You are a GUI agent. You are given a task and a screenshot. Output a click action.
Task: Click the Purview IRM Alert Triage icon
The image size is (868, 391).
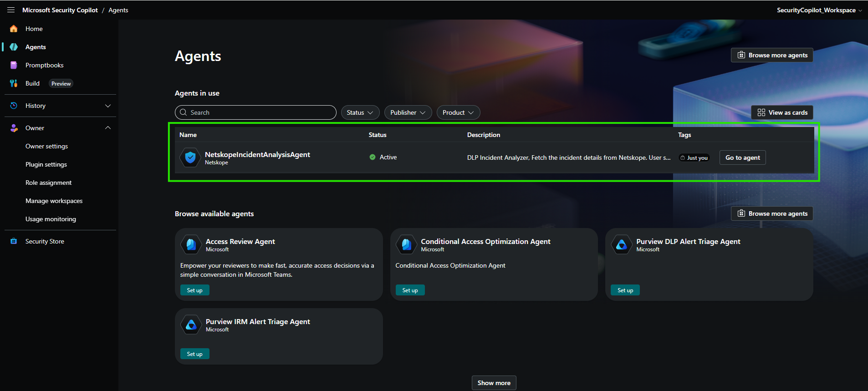pos(191,325)
